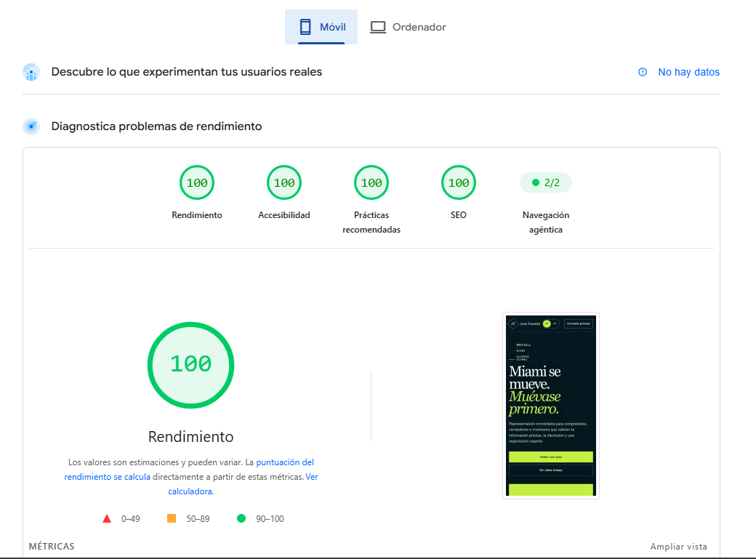Click the green circle 90–100 legend icon
Image resolution: width=756 pixels, height=559 pixels.
(x=241, y=518)
